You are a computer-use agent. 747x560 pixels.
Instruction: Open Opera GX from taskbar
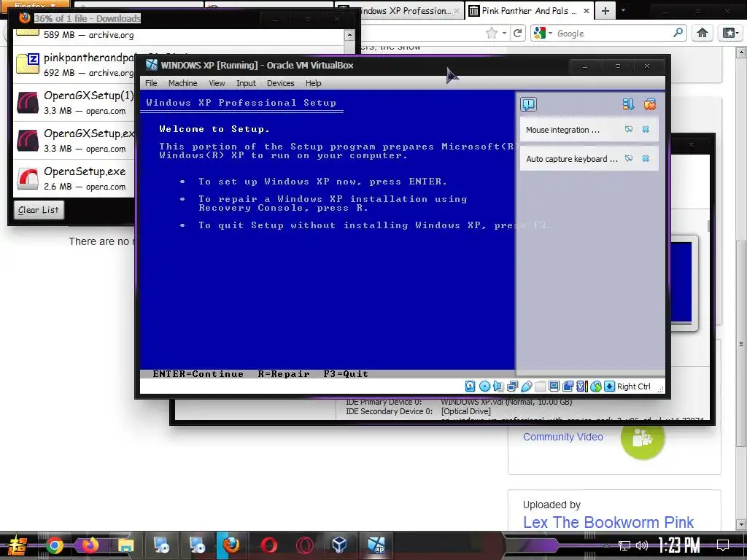click(x=304, y=545)
